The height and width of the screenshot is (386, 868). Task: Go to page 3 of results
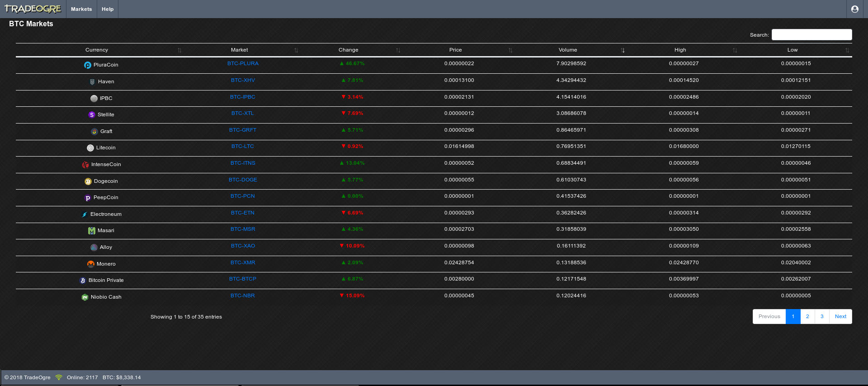pos(822,317)
